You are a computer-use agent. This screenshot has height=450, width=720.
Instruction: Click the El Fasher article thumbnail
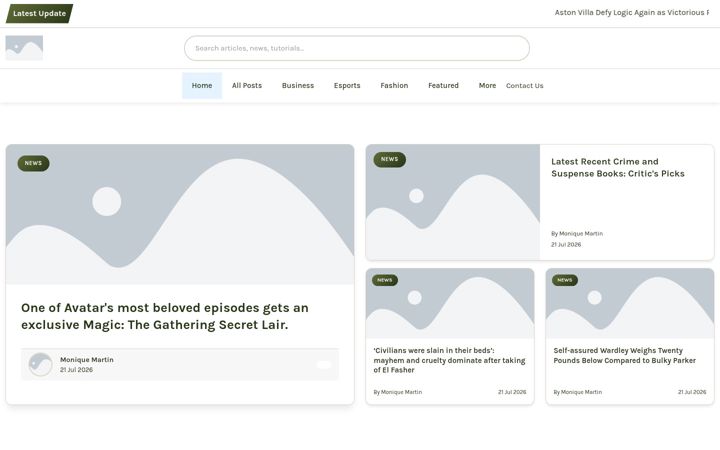coord(450,304)
